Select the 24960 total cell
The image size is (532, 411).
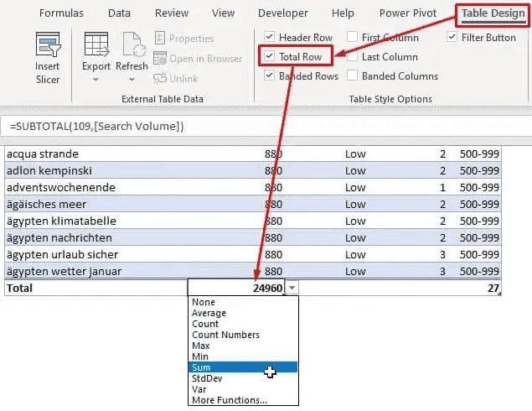pyautogui.click(x=236, y=288)
